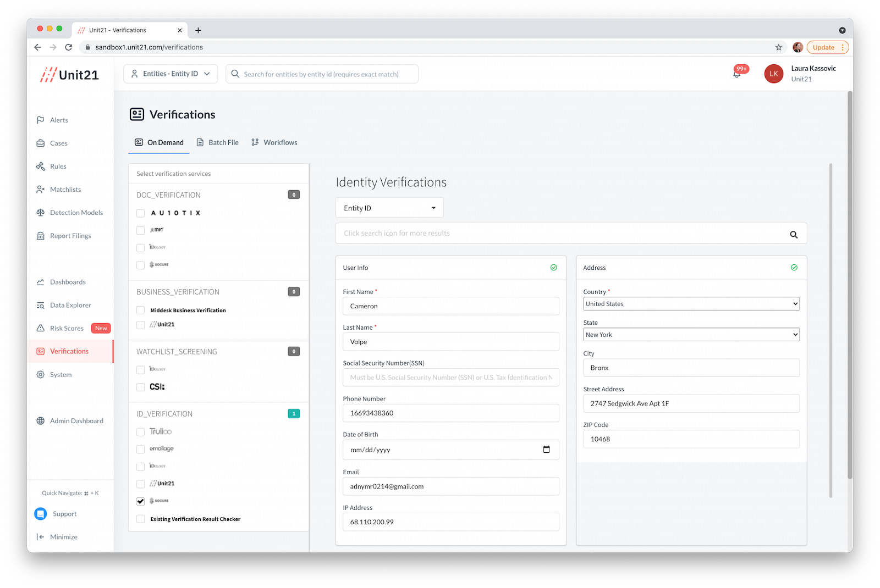Open the Country select showing United States
The height and width of the screenshot is (588, 880).
[691, 304]
